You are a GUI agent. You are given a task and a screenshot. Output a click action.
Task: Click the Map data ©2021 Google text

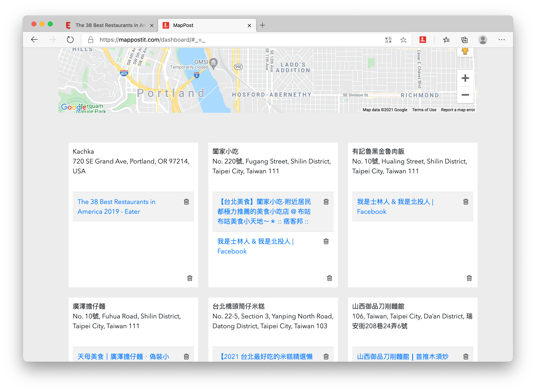click(385, 110)
